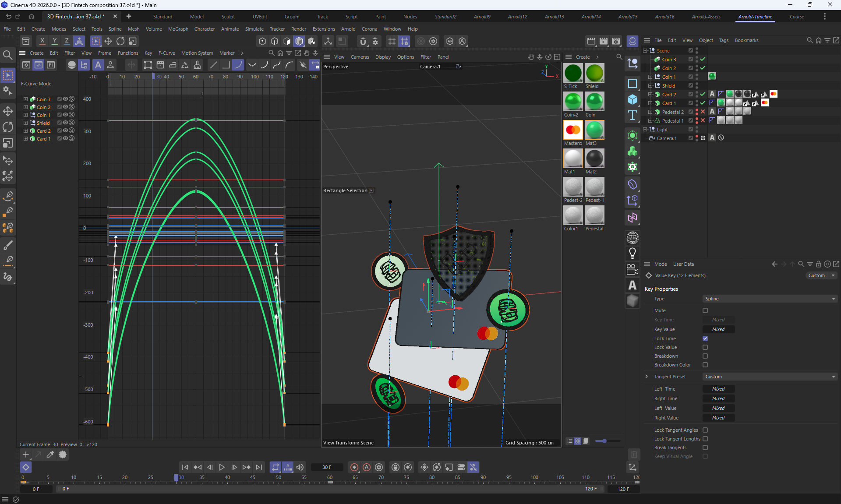The height and width of the screenshot is (504, 841).
Task: Open the key Type Spline dropdown
Action: click(x=770, y=299)
